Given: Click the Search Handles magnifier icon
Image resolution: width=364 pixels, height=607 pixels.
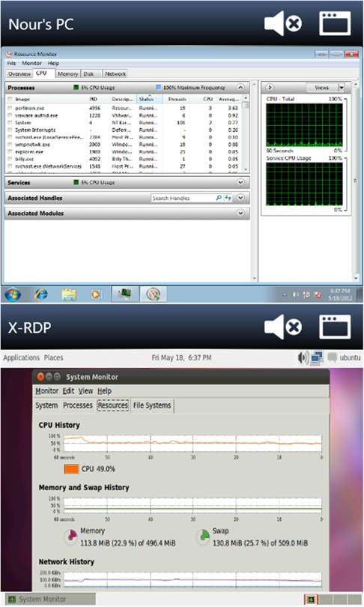Looking at the screenshot, I should tap(219, 198).
